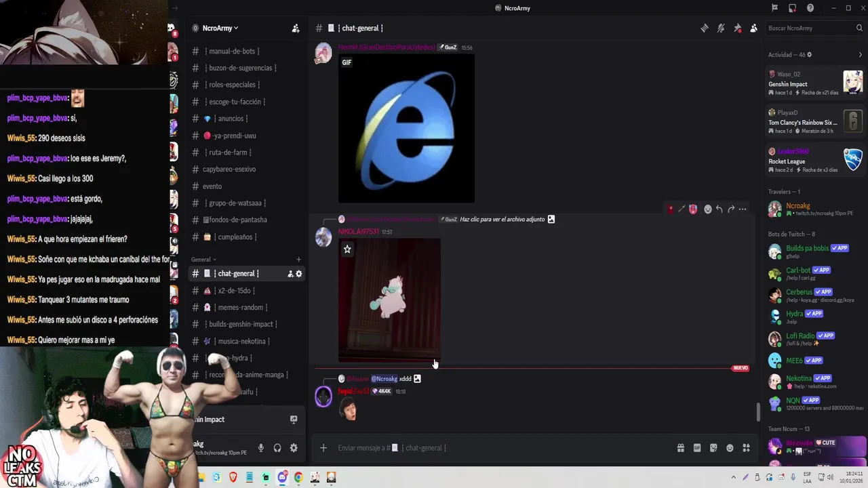
Task: Click add reaction smiley on message hover bar
Action: tap(708, 209)
